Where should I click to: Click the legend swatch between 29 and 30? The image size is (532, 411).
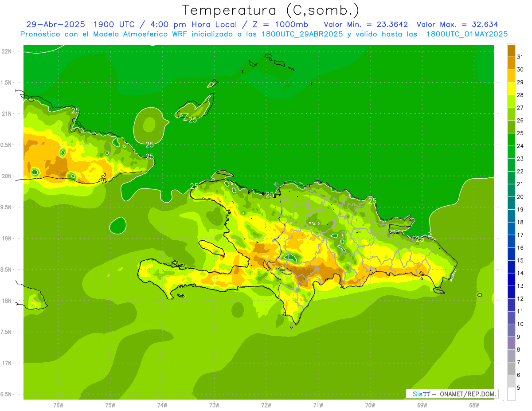[511, 76]
